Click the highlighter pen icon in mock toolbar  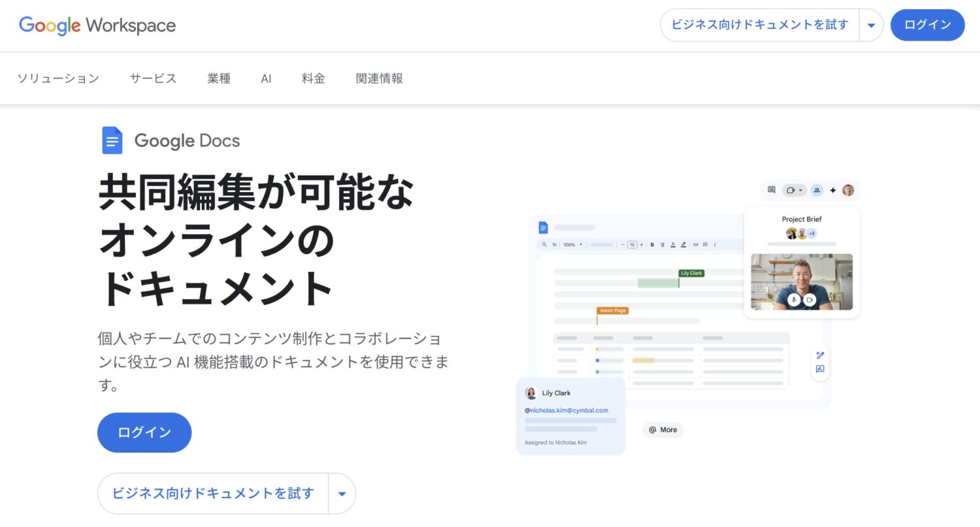pos(683,244)
